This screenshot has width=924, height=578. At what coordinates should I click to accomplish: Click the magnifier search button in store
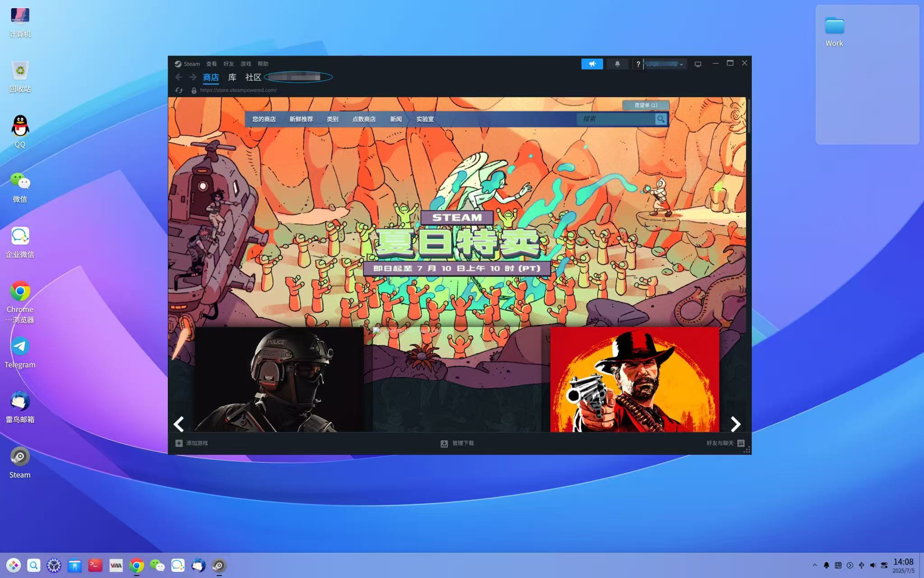[661, 119]
